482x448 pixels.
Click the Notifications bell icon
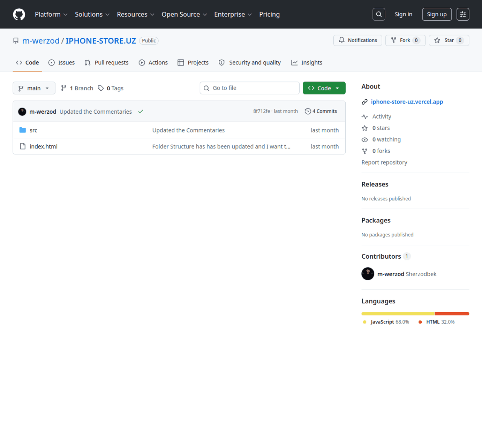point(342,40)
